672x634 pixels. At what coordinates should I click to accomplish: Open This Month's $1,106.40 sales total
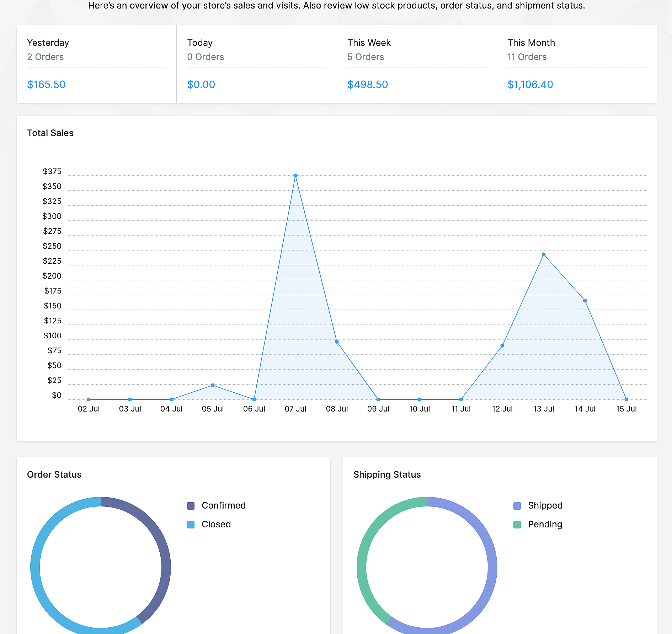(530, 85)
